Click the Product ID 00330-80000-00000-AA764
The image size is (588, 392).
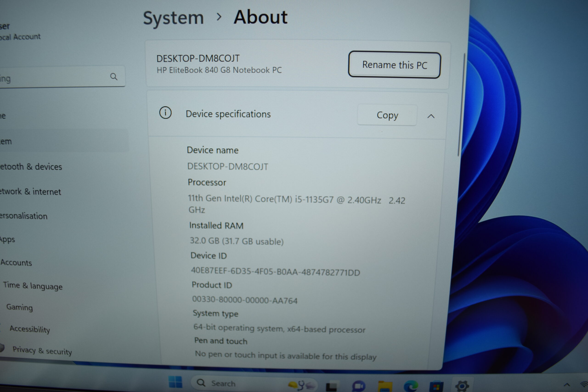click(245, 300)
